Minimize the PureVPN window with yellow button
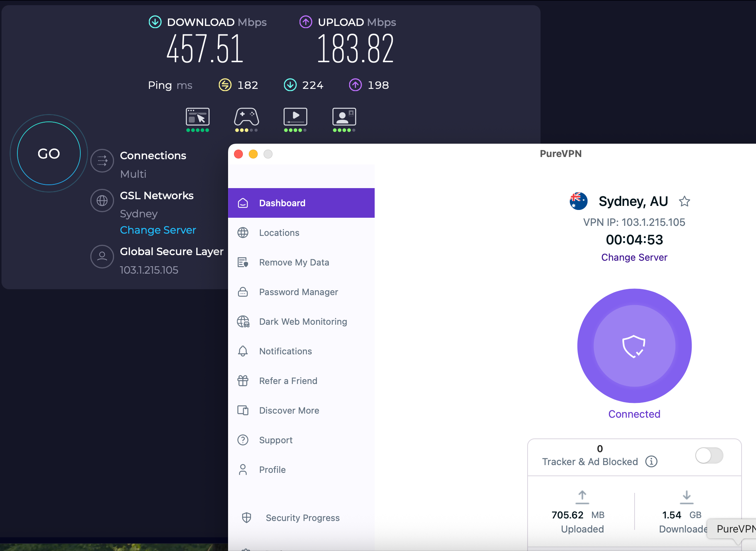Screen dimensions: 756x551 point(253,154)
